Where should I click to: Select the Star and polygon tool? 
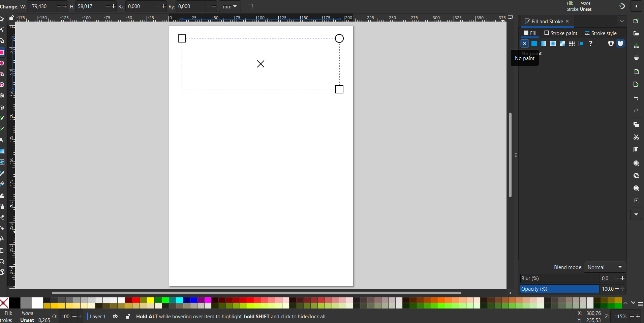(x=2, y=74)
